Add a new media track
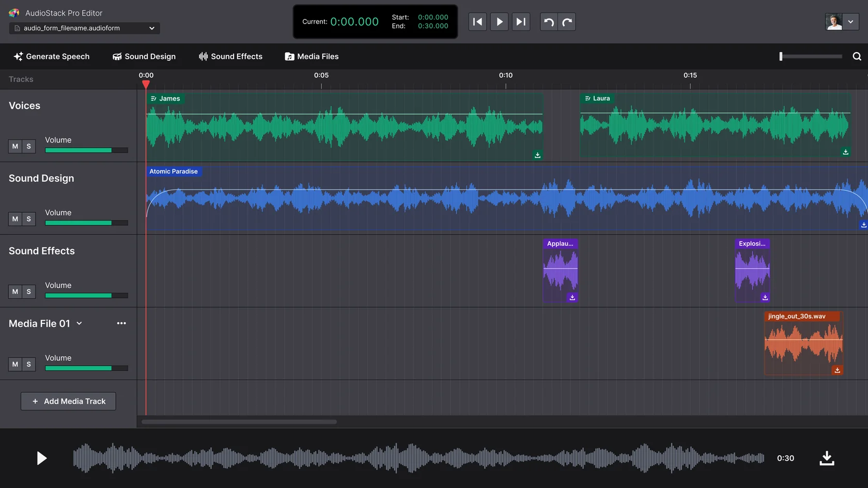This screenshot has height=488, width=868. [x=68, y=401]
